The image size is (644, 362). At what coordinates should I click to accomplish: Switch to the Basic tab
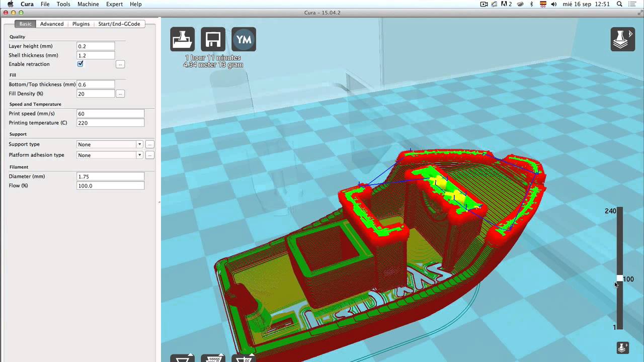(25, 24)
